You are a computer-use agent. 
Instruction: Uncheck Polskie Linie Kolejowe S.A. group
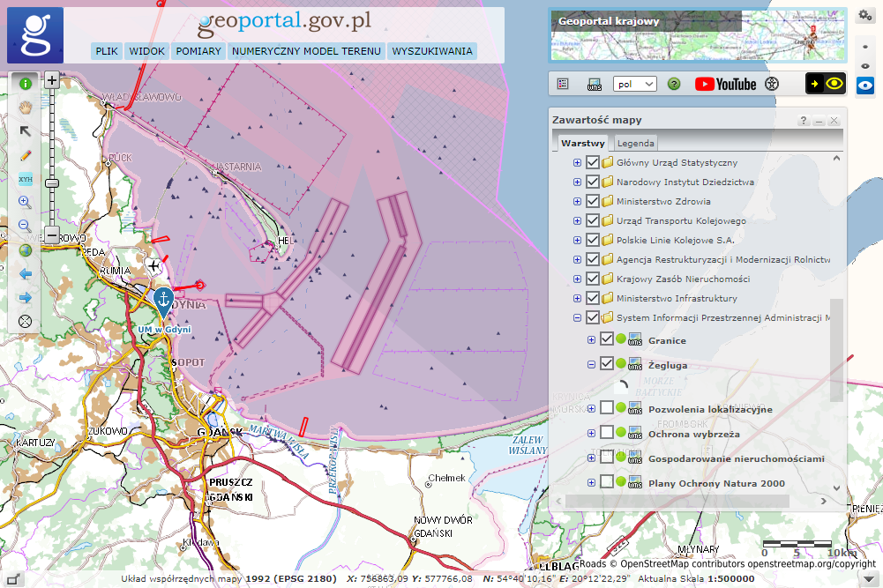[593, 241]
